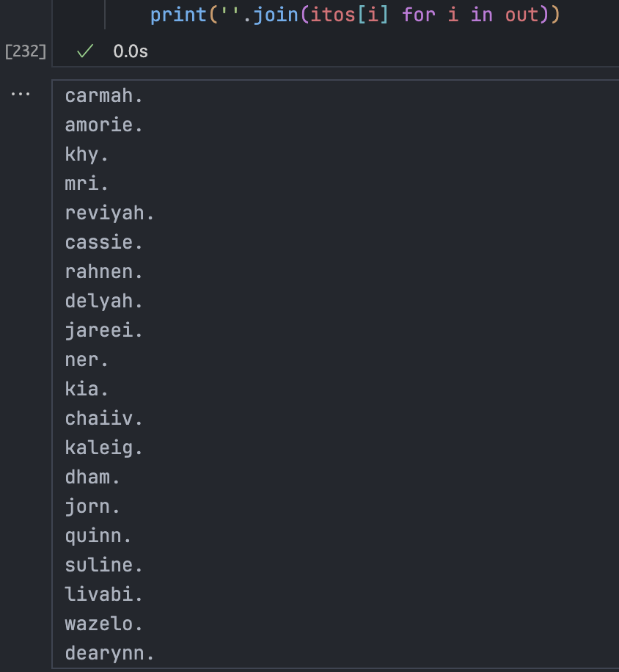Click the output line 'kaleig.'
This screenshot has height=672, width=619.
[103, 448]
